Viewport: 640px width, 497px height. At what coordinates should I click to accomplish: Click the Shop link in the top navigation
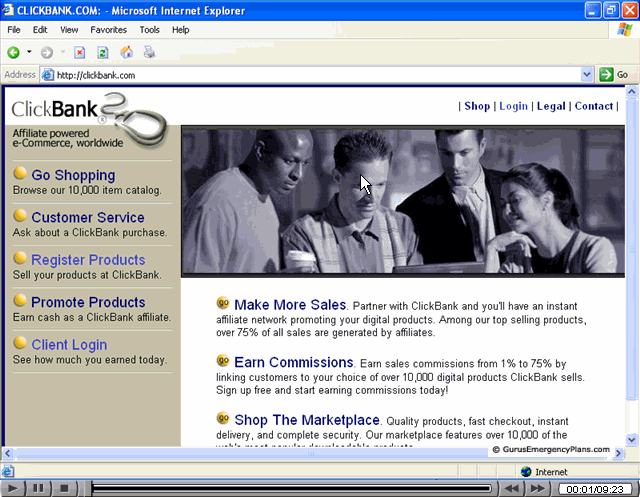pyautogui.click(x=477, y=106)
